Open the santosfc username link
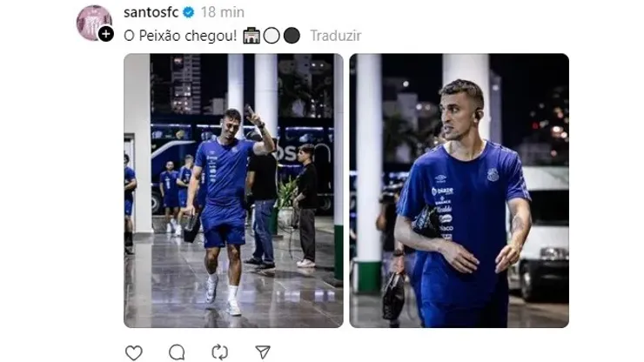644x362 pixels. (151, 12)
